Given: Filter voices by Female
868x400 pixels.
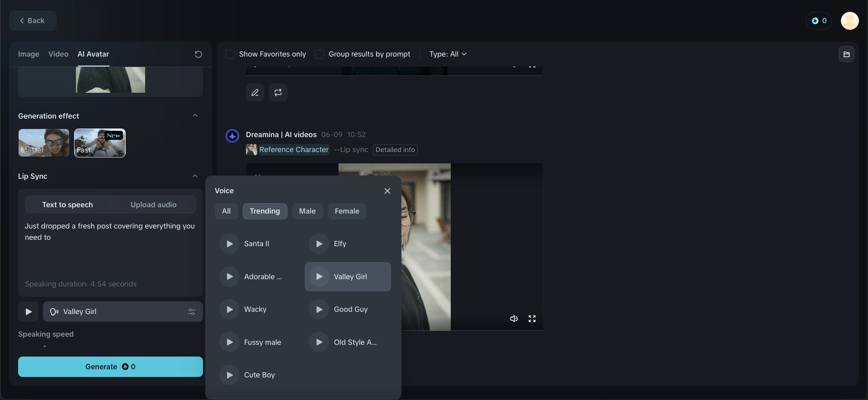Looking at the screenshot, I should point(347,211).
